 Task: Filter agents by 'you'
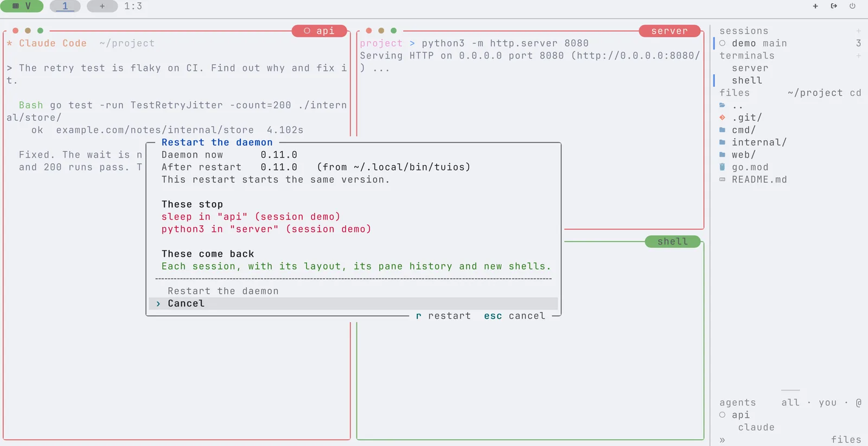(x=828, y=403)
